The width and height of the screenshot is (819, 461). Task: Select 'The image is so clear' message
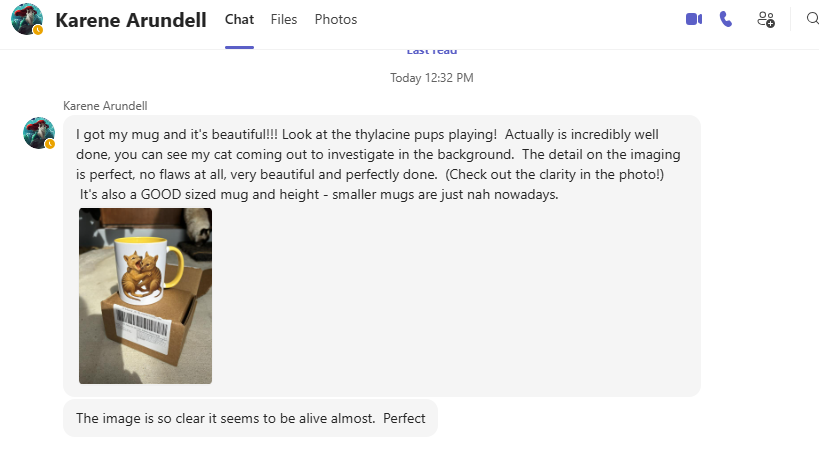[x=250, y=418]
